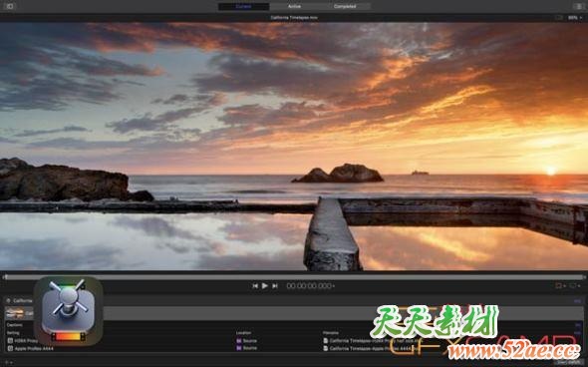Open the captions display popup at far right
Screen dimensions: 588x367
(575, 286)
